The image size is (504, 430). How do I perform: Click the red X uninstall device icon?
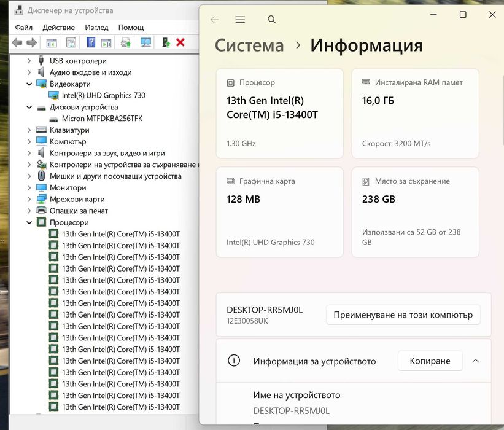(180, 42)
